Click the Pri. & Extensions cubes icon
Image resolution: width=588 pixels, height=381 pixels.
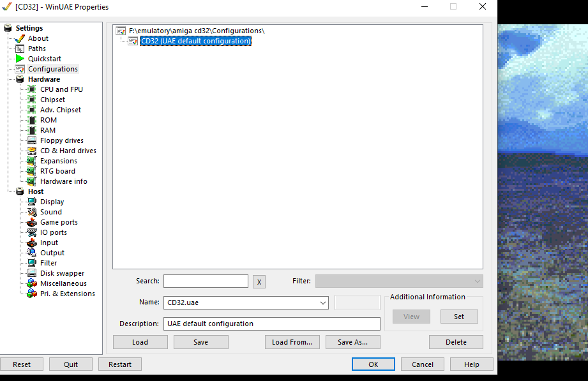[32, 294]
